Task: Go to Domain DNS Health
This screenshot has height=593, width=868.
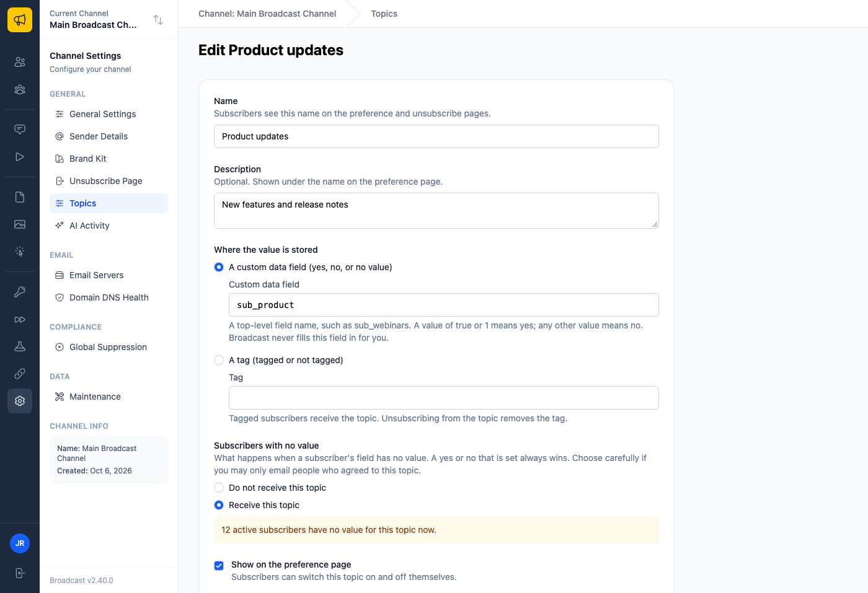Action: (x=108, y=297)
